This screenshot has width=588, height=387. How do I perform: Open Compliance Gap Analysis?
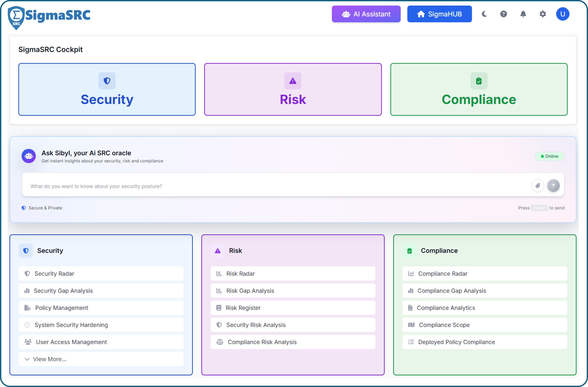click(485, 291)
